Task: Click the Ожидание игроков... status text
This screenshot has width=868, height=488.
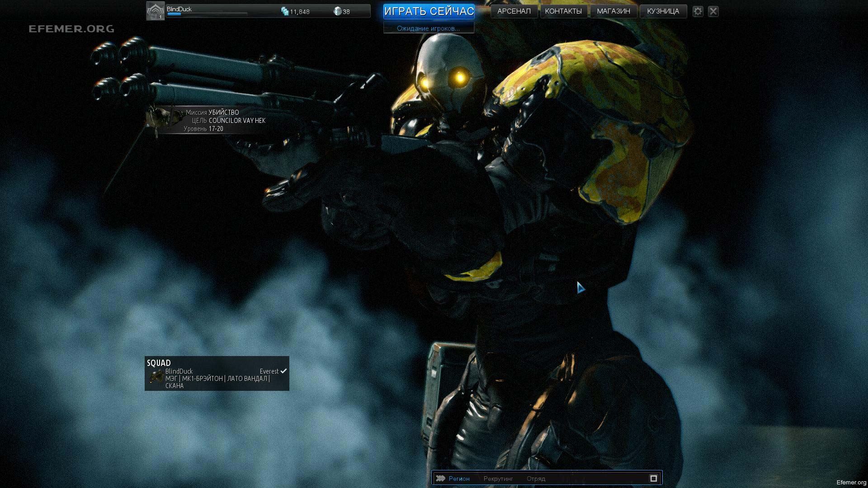Action: tap(428, 28)
